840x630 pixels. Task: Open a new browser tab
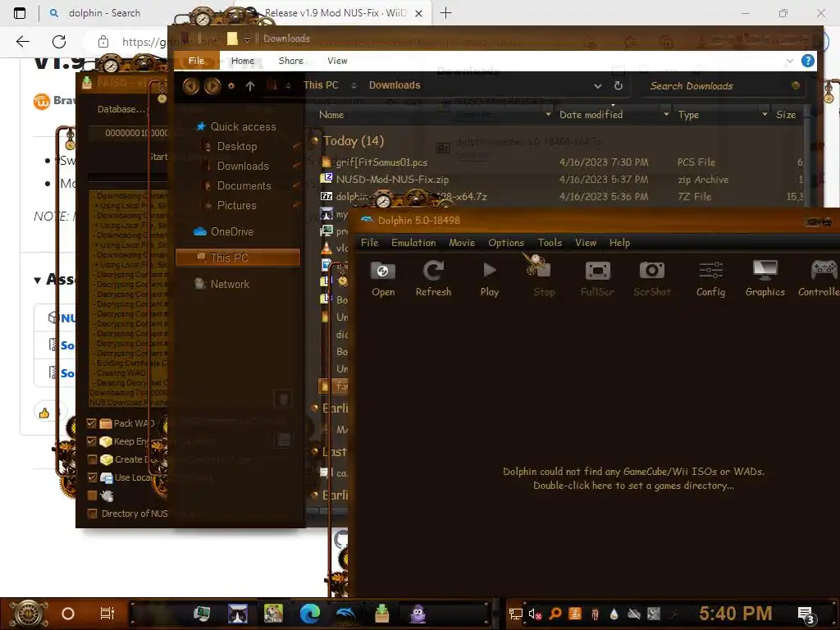(x=445, y=13)
